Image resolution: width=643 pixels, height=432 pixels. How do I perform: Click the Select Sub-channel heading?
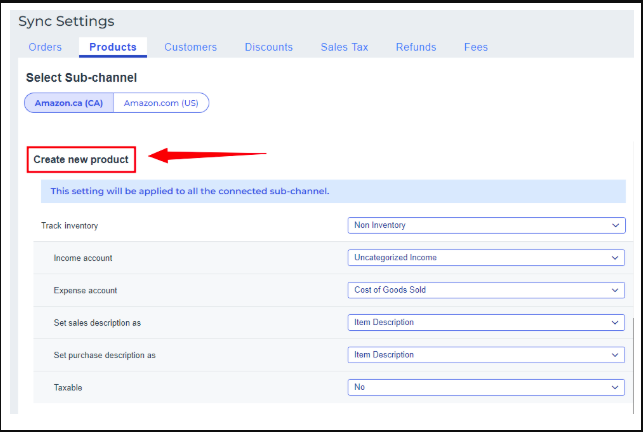[81, 77]
